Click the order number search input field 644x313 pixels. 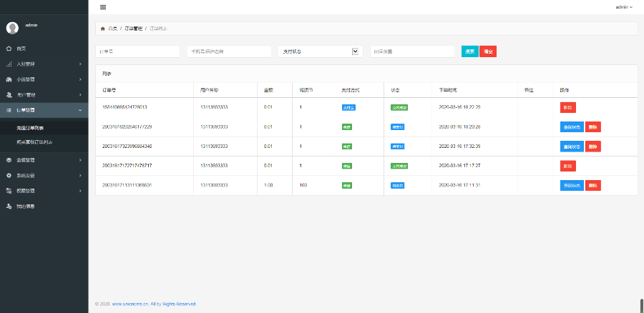137,51
